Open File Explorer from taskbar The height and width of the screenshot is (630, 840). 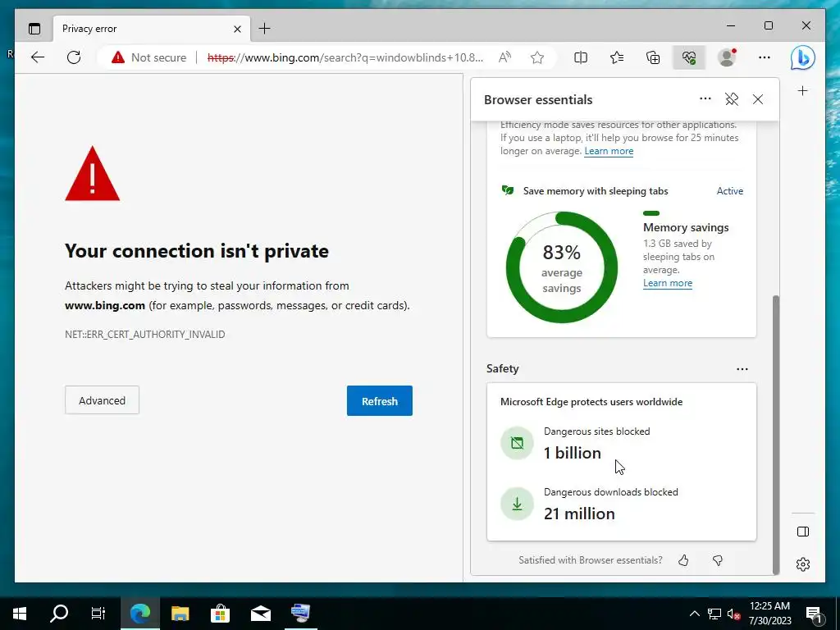180,613
